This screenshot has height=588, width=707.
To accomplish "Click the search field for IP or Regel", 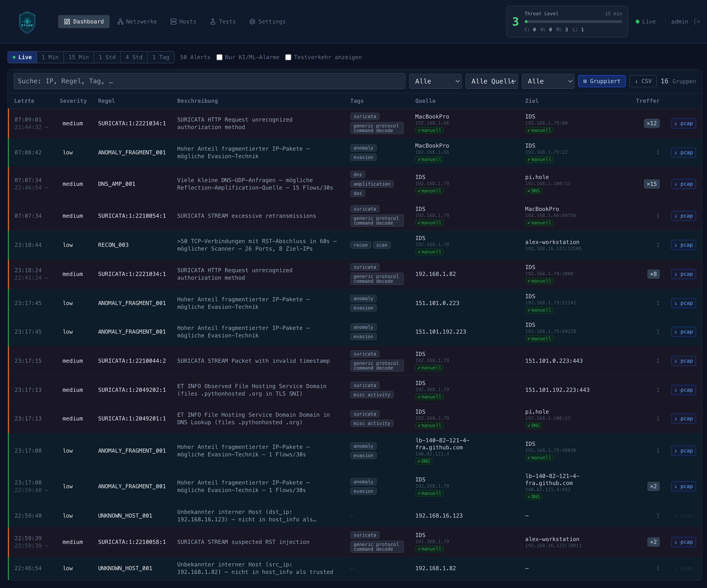I will [209, 81].
